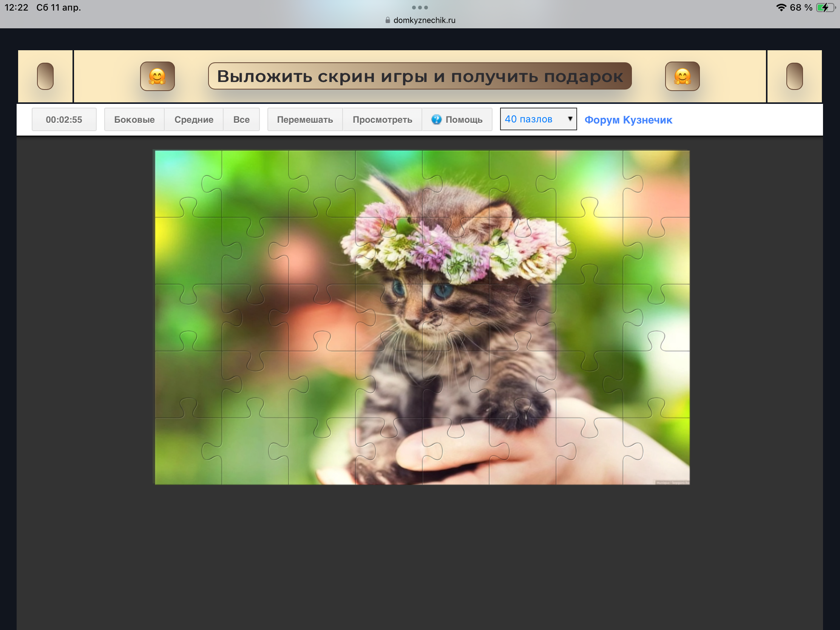Click the 00:02:55 timer display

(x=64, y=120)
